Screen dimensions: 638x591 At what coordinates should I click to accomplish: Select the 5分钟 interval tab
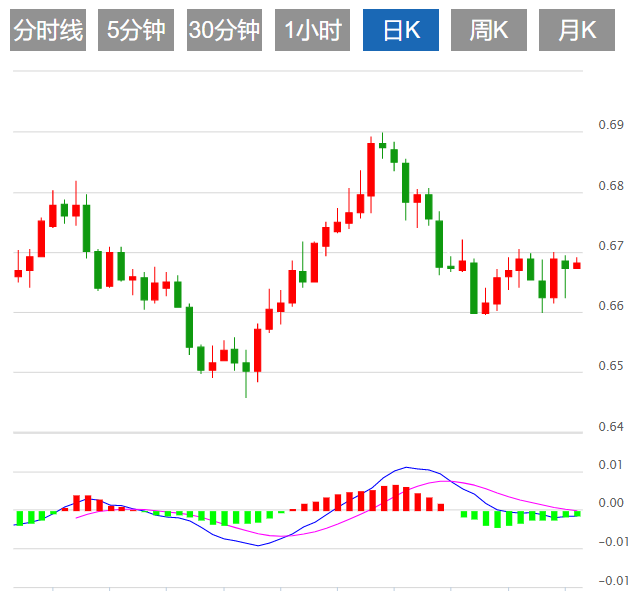(136, 30)
